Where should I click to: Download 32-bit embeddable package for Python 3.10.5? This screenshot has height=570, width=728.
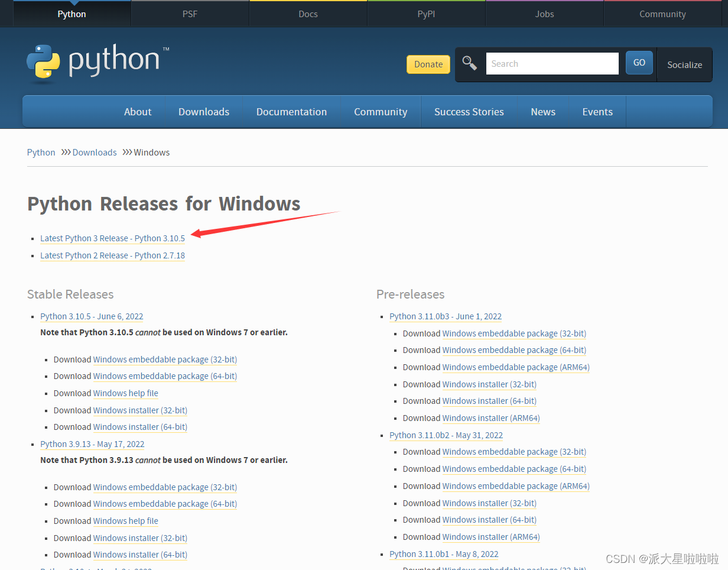point(165,360)
